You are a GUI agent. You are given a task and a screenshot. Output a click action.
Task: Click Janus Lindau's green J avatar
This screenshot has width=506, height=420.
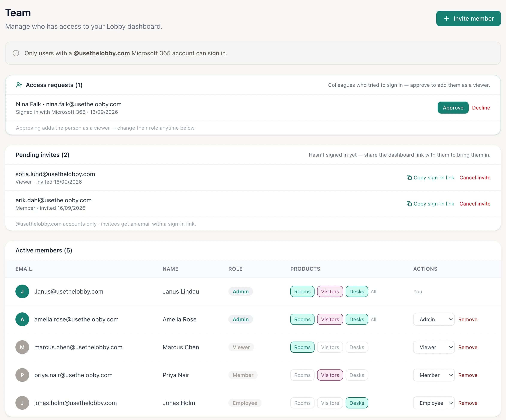(x=22, y=291)
